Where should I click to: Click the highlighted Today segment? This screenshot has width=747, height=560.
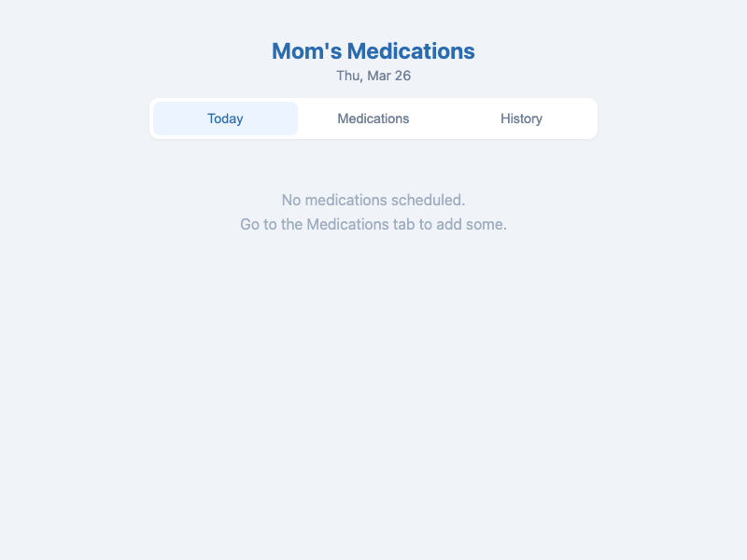[224, 119]
